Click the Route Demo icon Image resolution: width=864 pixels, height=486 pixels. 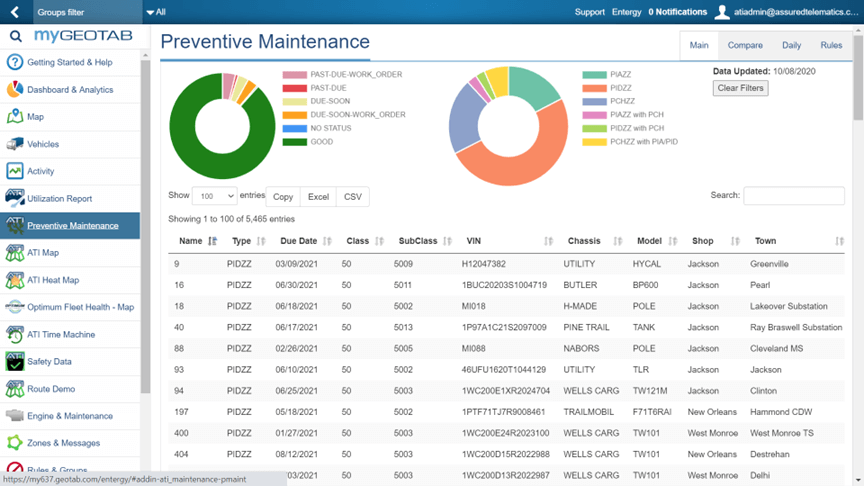click(x=15, y=388)
